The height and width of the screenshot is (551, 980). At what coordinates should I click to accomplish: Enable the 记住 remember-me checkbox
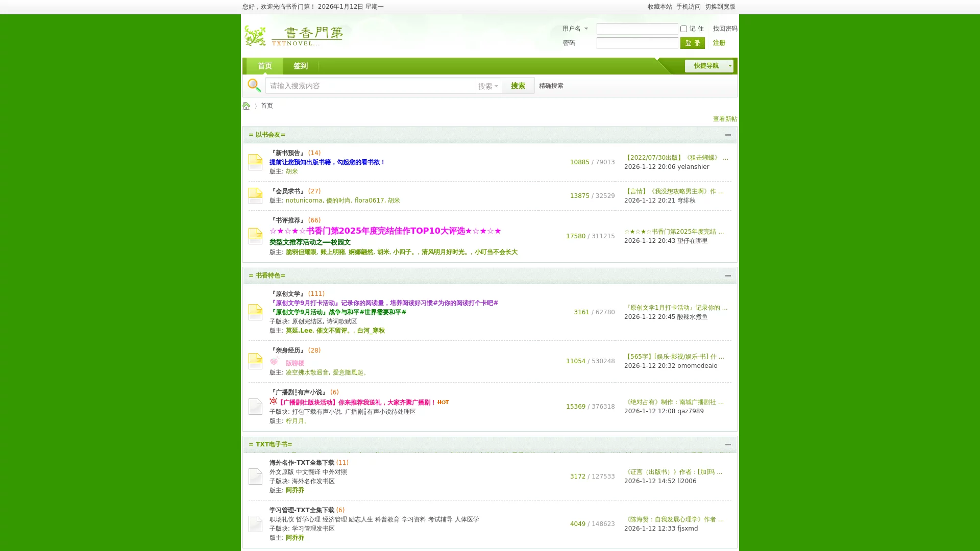[x=683, y=29]
